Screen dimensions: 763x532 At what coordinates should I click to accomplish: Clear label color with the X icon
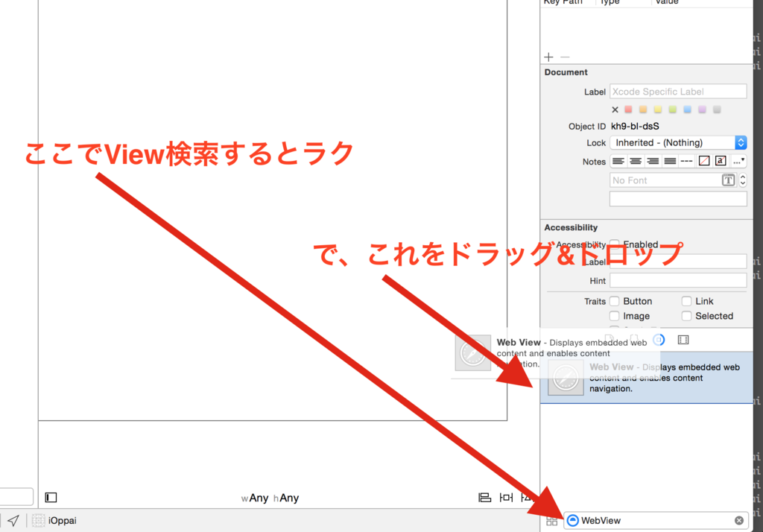tap(615, 110)
